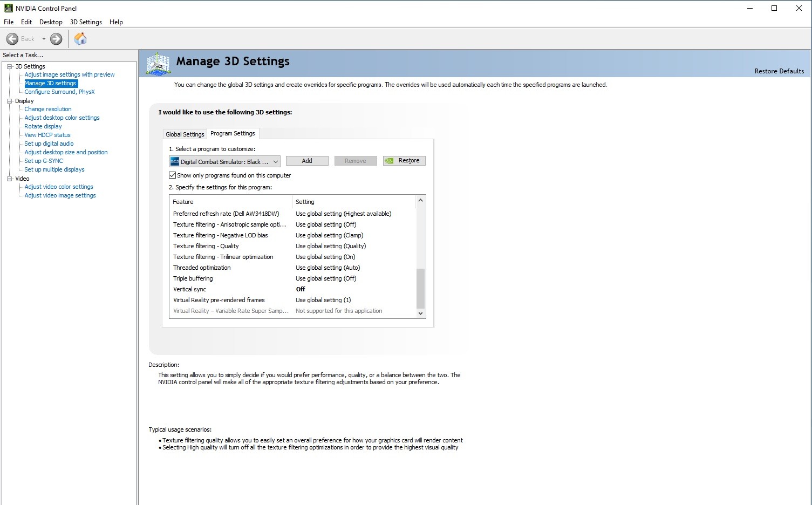
Task: Minimize the NVIDIA Control Panel window
Action: click(x=749, y=8)
